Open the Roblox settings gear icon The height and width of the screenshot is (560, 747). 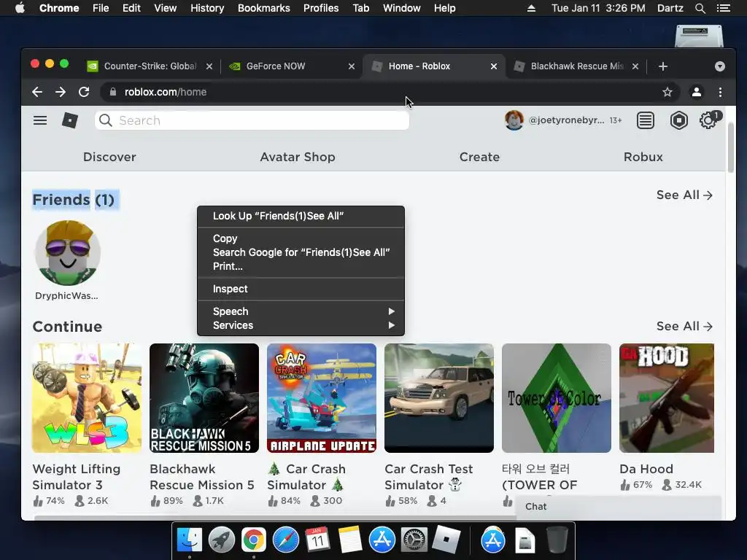click(708, 120)
